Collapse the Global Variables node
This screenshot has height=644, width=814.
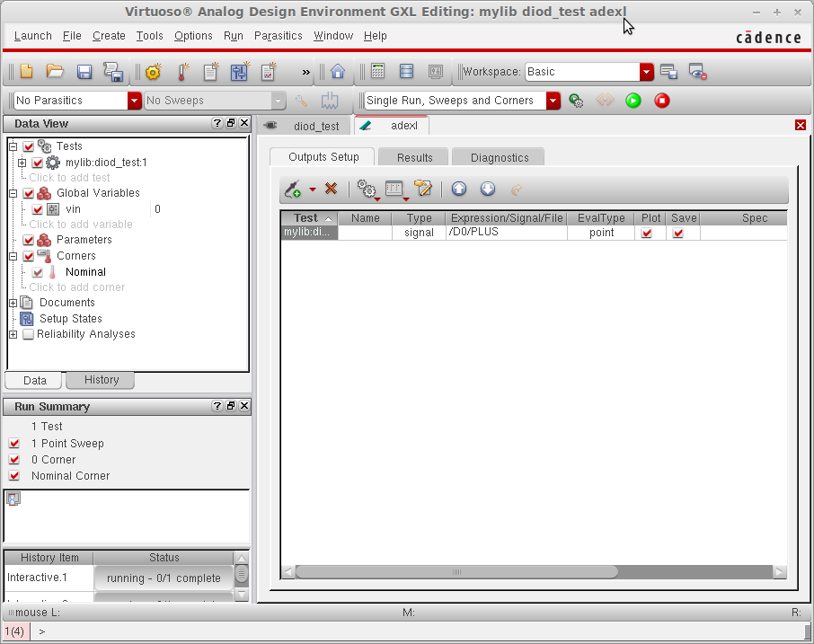[13, 193]
